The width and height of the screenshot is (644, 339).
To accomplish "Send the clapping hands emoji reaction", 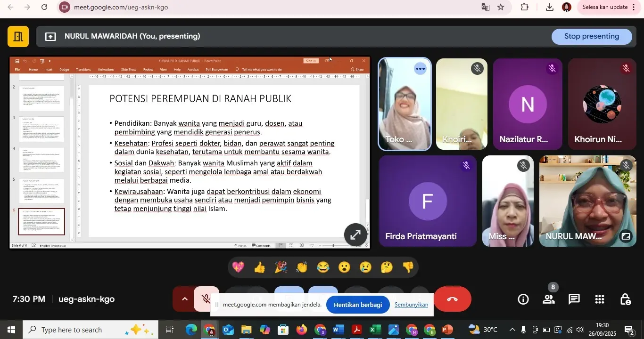I will (x=302, y=268).
